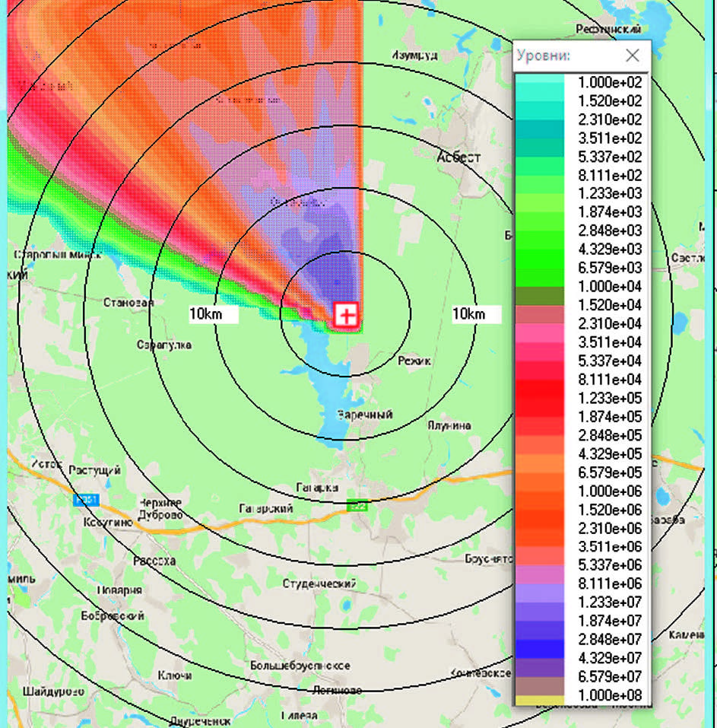Click the 1.000e+06 level value

click(610, 491)
